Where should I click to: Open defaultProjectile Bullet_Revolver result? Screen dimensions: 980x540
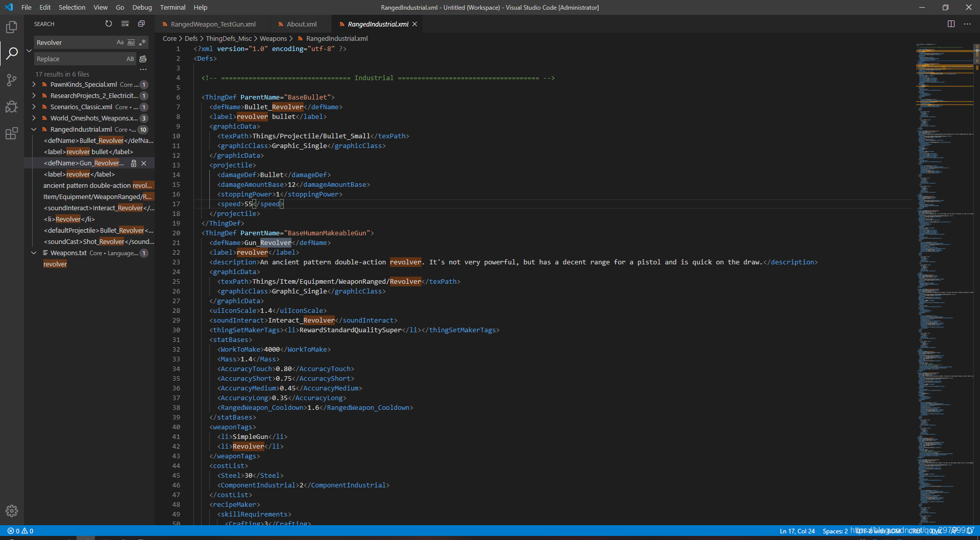(99, 231)
